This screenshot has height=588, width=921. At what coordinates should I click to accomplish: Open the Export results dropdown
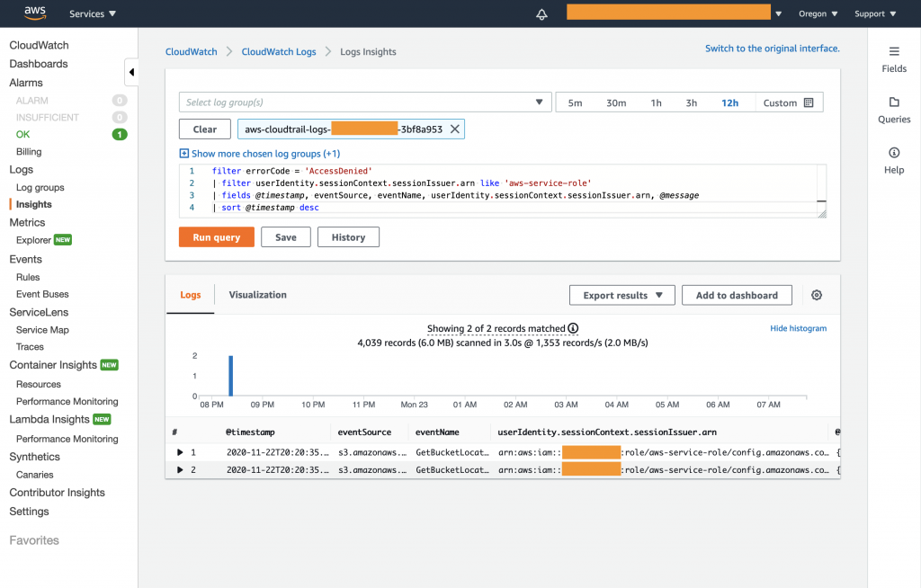click(621, 295)
